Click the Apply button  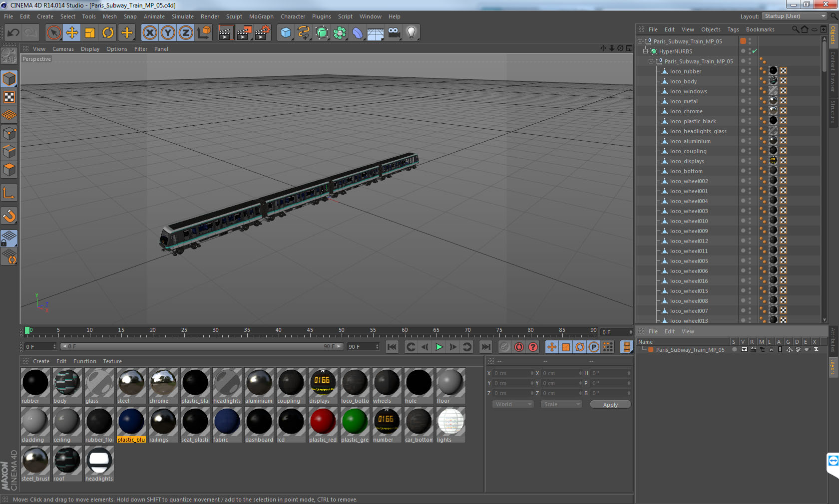click(610, 405)
